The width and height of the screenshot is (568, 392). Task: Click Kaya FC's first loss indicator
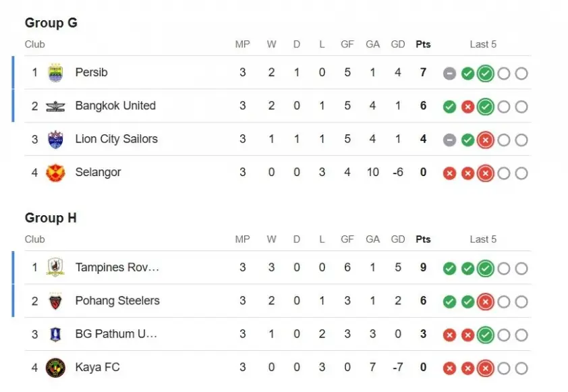click(x=450, y=368)
